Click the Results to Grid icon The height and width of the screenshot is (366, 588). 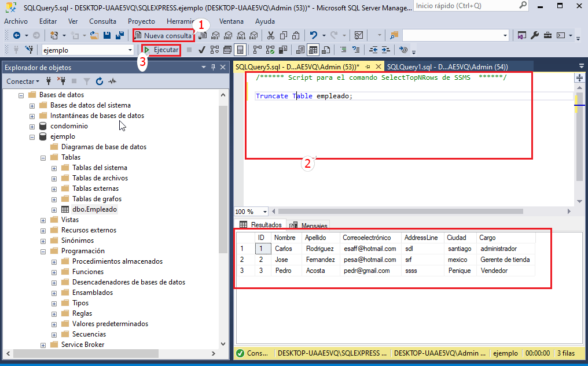tap(313, 50)
